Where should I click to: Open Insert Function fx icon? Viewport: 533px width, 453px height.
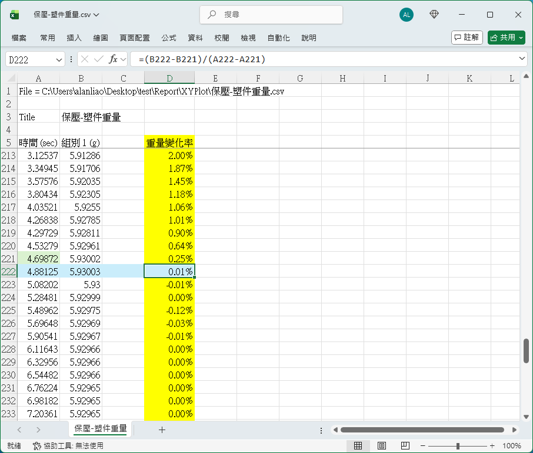tap(113, 59)
